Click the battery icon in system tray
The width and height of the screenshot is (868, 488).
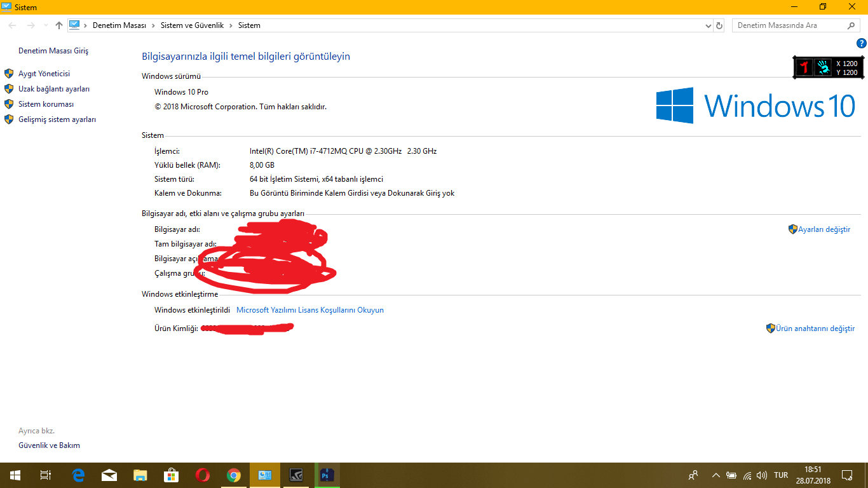(x=731, y=475)
